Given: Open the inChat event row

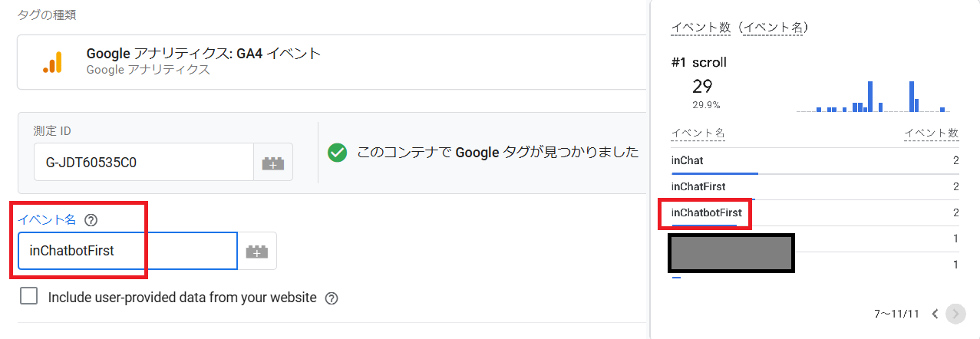Looking at the screenshot, I should click(815, 161).
